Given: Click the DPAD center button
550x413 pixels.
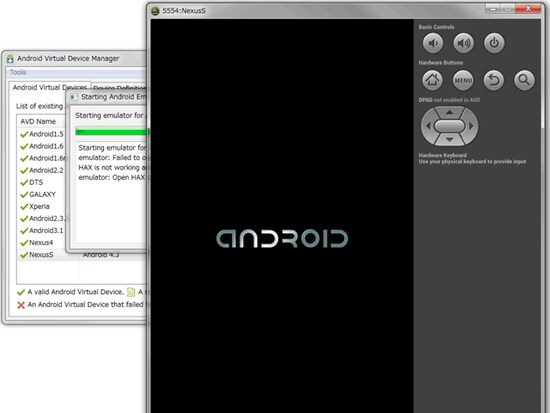Looking at the screenshot, I should (x=449, y=126).
